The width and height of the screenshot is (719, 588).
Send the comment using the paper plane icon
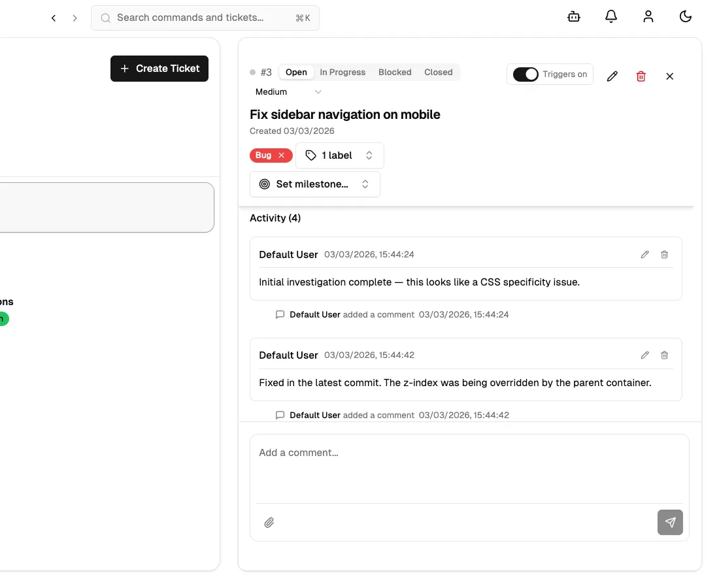coord(670,522)
